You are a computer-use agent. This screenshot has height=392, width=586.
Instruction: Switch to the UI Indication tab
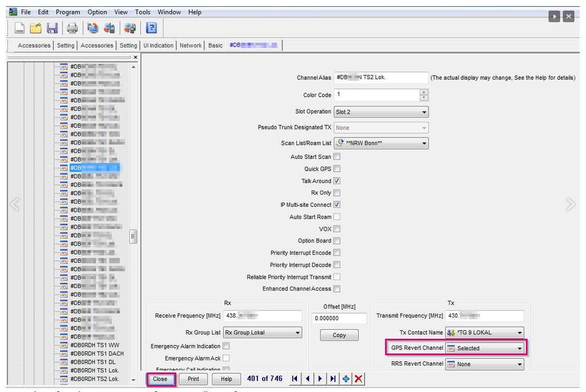(x=159, y=46)
